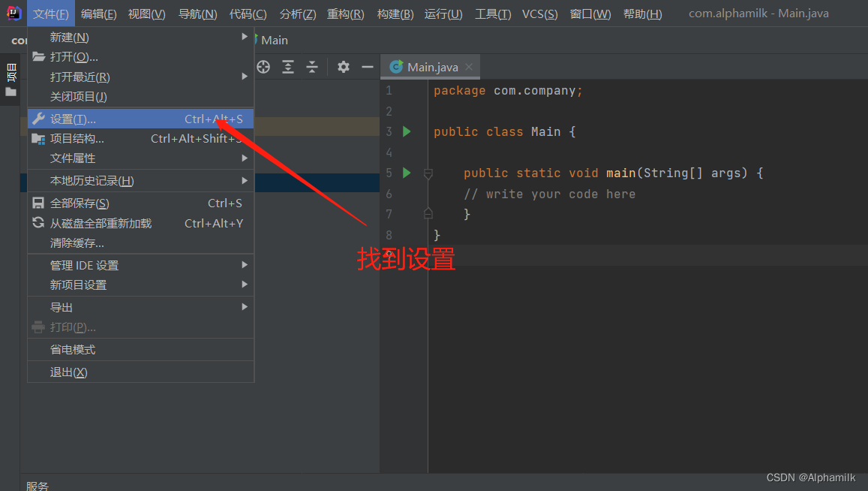This screenshot has height=491, width=868.
Task: Click the 全部保存 save icon in File menu
Action: pos(38,203)
